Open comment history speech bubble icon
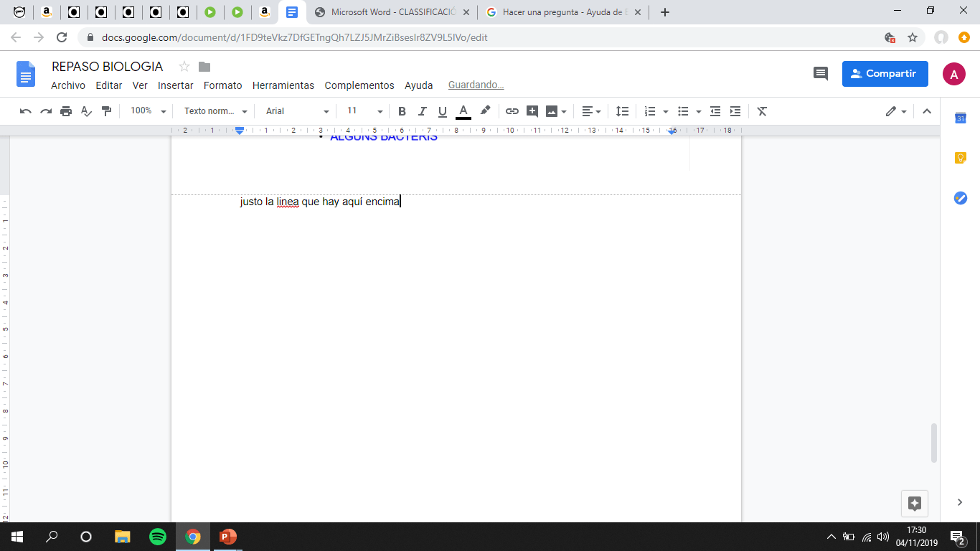The image size is (980, 551). click(x=820, y=74)
